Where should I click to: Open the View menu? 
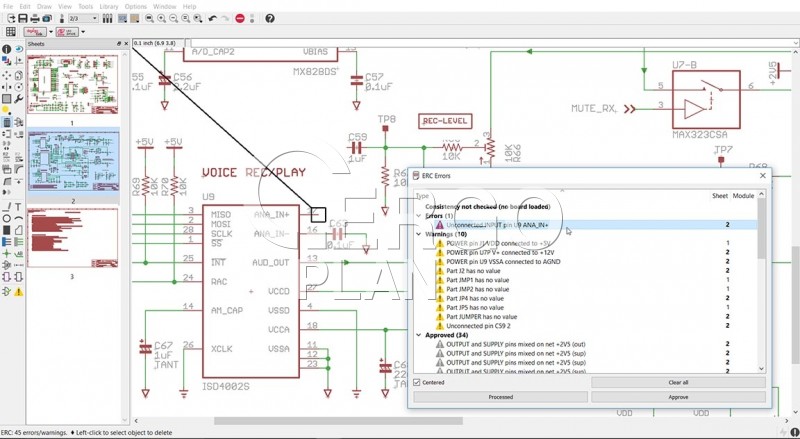65,7
